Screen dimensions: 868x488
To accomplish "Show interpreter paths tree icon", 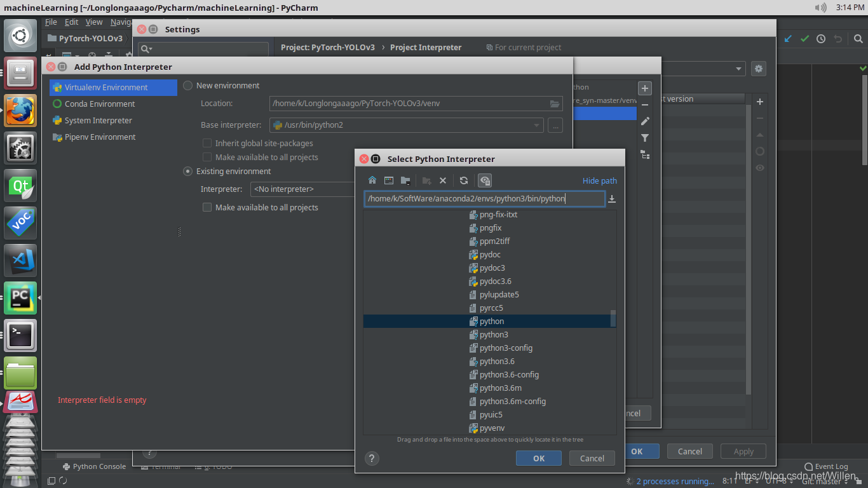I will pos(645,154).
